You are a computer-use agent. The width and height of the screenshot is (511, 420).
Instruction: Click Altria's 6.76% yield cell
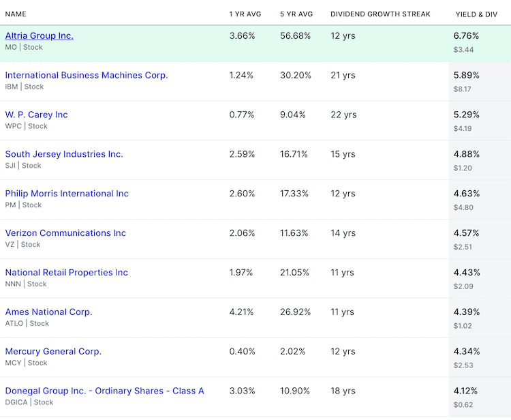[467, 35]
